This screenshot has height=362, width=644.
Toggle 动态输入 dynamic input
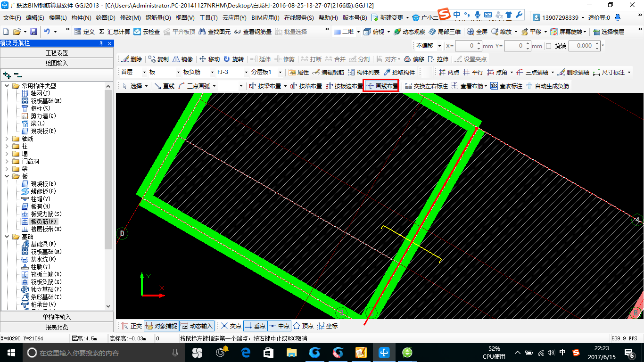[197, 326]
